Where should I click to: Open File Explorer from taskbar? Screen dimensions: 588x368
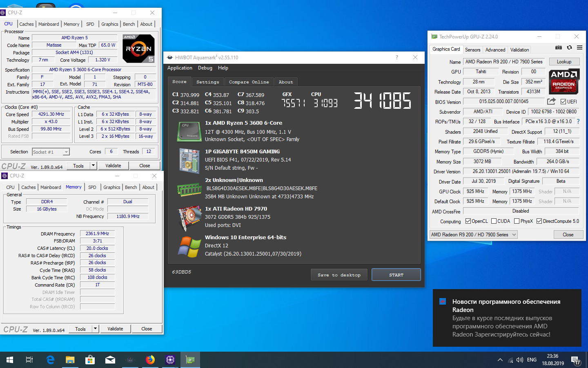70,360
